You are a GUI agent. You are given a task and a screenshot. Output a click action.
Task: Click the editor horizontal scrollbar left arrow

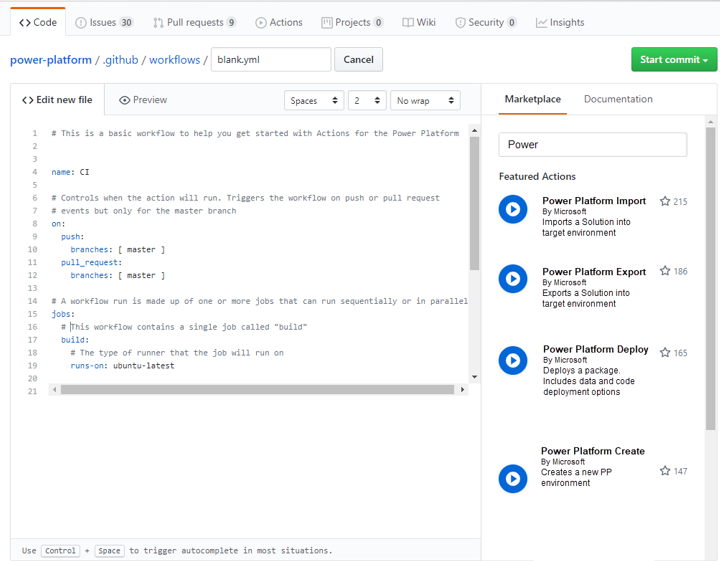(x=54, y=390)
